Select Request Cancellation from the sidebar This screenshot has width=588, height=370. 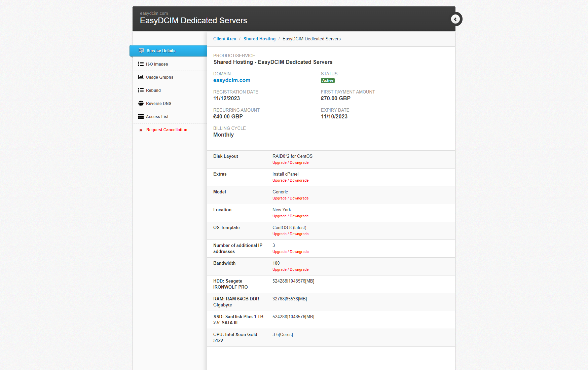pyautogui.click(x=167, y=129)
